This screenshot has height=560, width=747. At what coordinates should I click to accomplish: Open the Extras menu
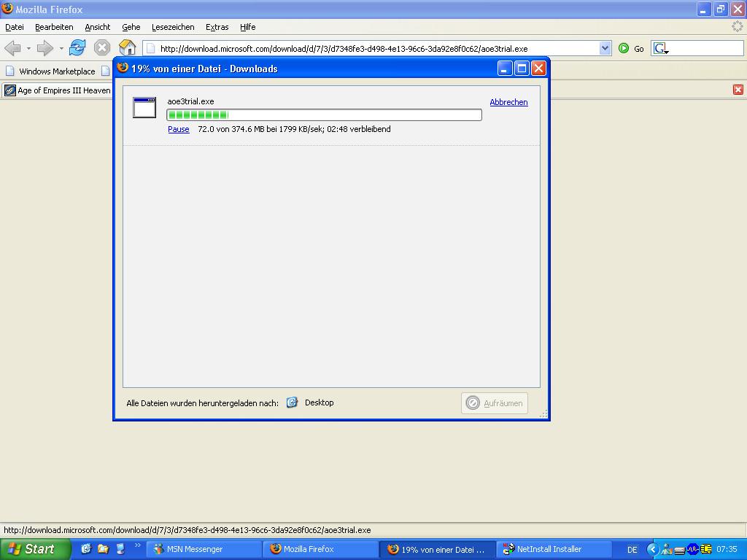click(217, 27)
